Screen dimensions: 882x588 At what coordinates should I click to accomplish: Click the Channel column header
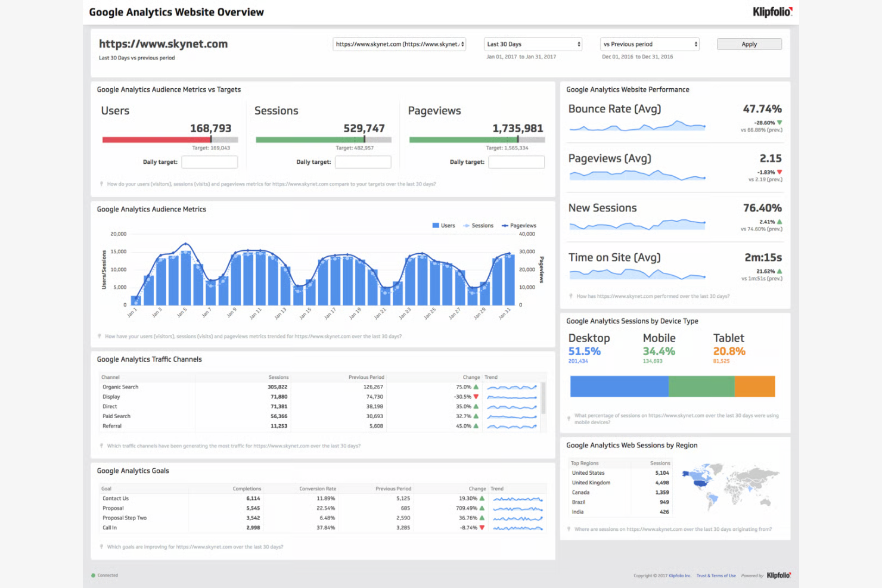tap(110, 377)
